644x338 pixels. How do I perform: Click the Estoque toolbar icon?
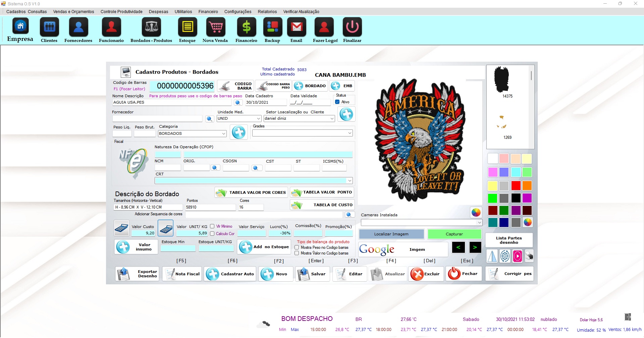click(x=187, y=27)
